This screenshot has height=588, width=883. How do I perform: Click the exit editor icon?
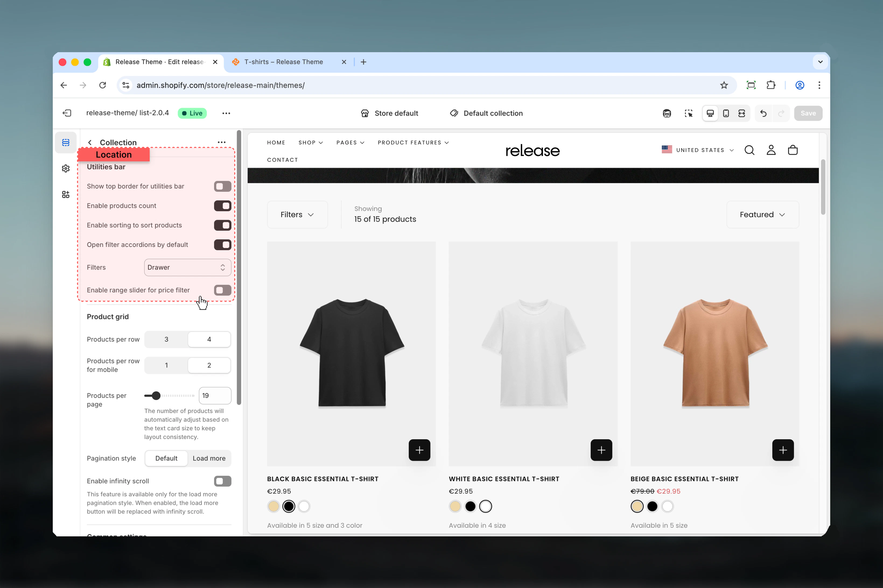coord(67,113)
